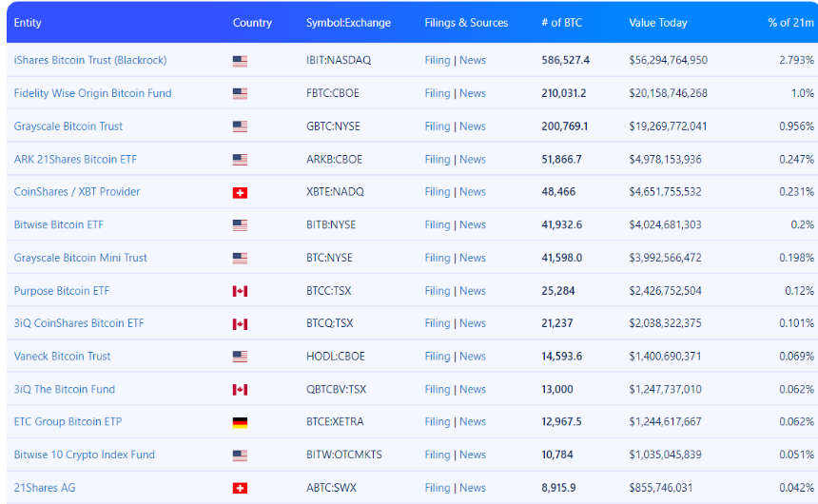
Task: Open CoinShares / XBT Provider link
Action: click(77, 191)
